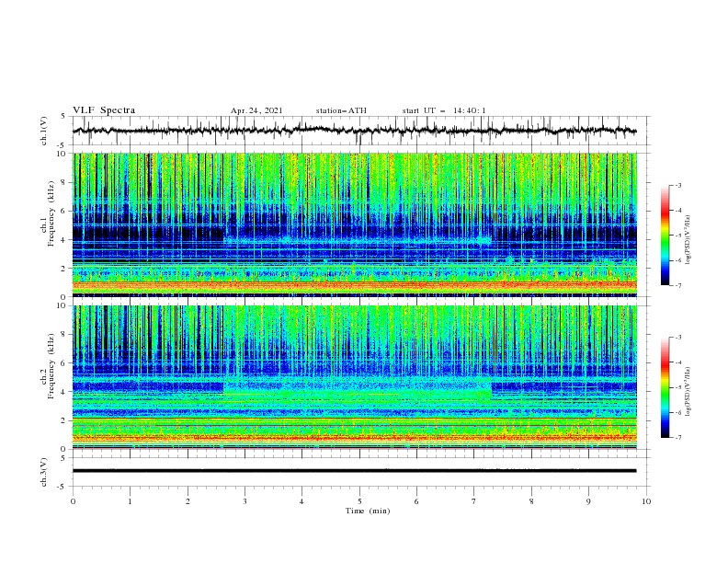The height and width of the screenshot is (563, 728).
Task: Click the "ch.1(V)" axis label
Action: click(44, 131)
